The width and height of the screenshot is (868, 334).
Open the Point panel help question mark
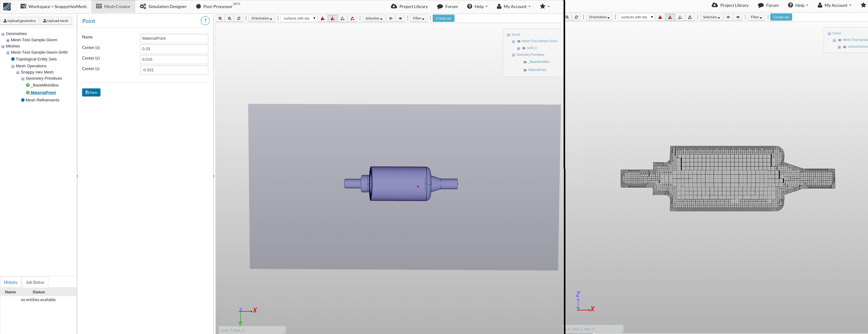[205, 21]
